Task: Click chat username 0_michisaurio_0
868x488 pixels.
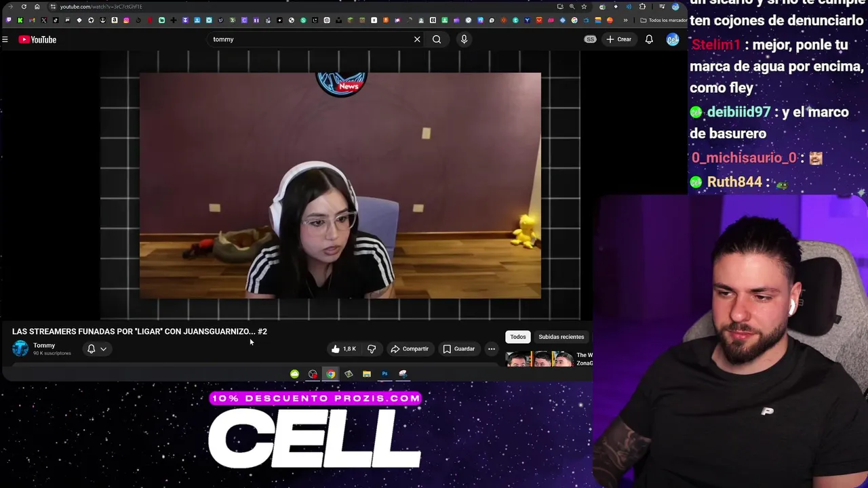Action: [x=744, y=158]
